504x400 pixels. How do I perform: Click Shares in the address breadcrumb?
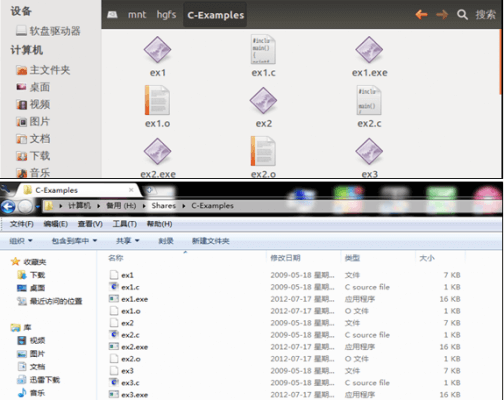click(x=163, y=206)
